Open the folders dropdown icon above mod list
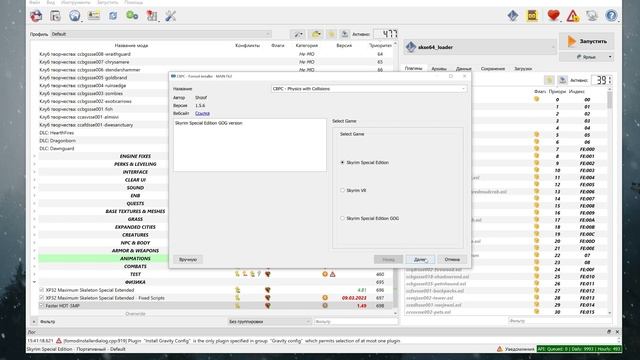Screen dimensions: 640x360 point(316,34)
